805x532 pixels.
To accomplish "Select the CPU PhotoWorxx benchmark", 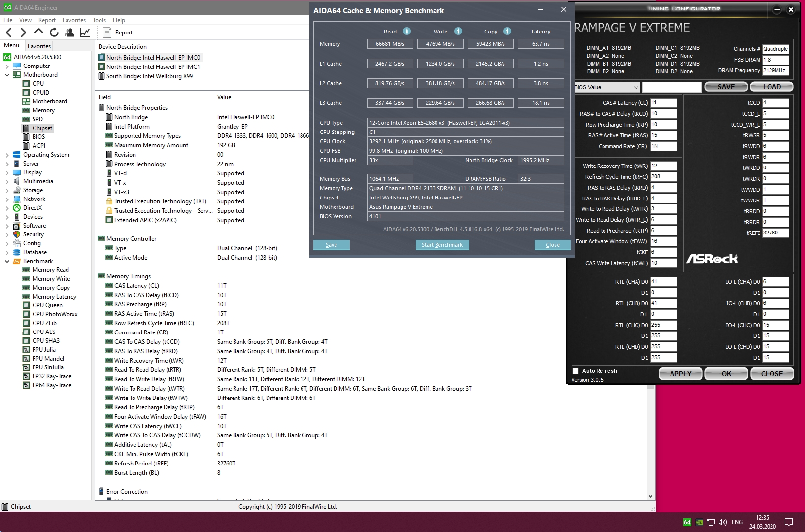I will (55, 314).
